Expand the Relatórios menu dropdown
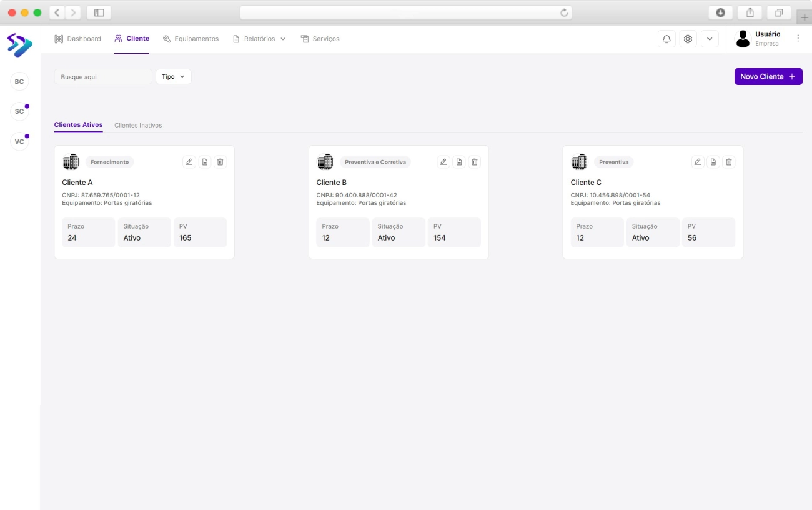The height and width of the screenshot is (510, 812). (x=259, y=39)
